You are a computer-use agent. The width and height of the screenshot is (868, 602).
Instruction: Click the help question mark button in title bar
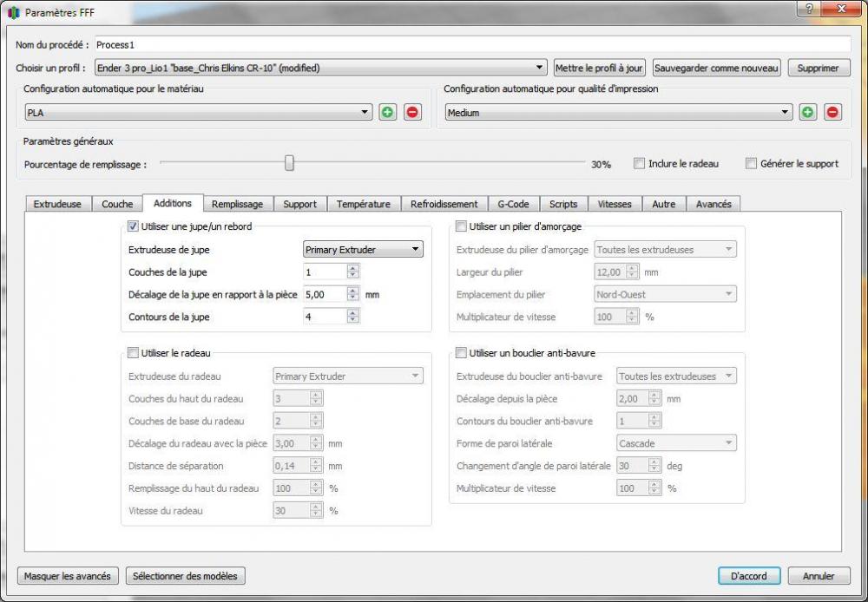point(809,9)
